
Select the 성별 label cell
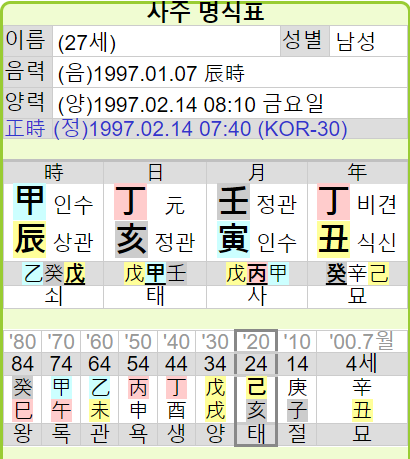[304, 41]
